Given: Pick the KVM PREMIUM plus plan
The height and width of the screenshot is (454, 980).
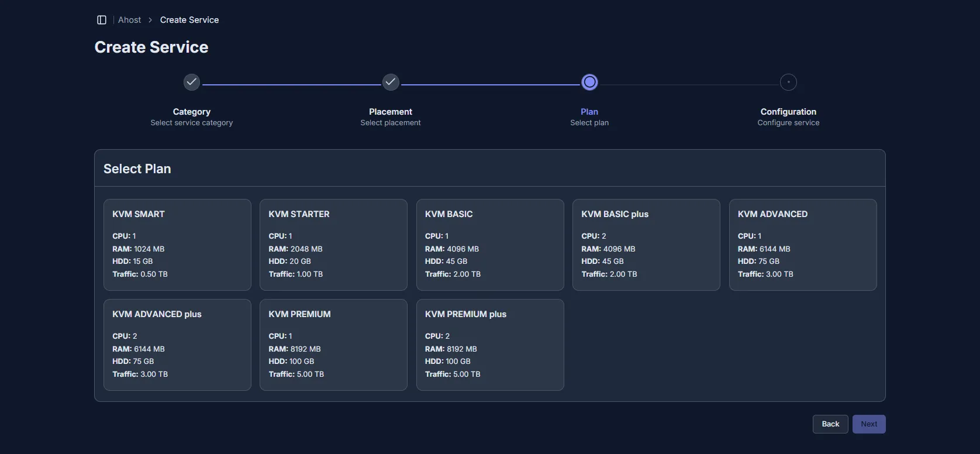Looking at the screenshot, I should point(490,345).
